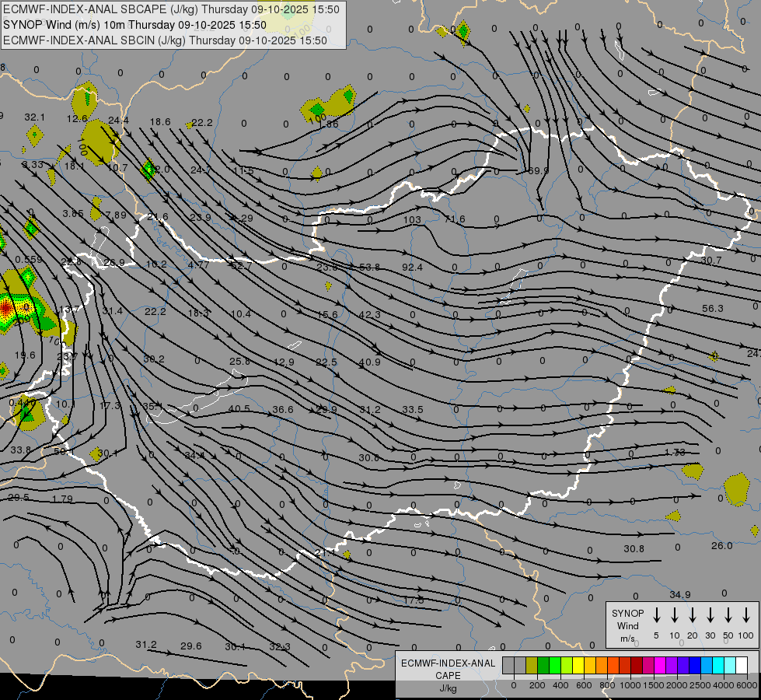761x700 pixels.
Task: Click the map value 15.6
Action: tap(327, 315)
